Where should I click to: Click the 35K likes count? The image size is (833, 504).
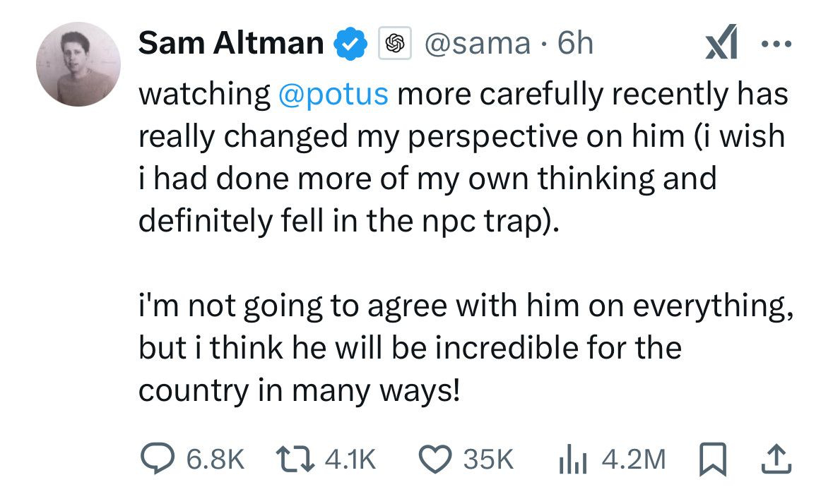[487, 460]
